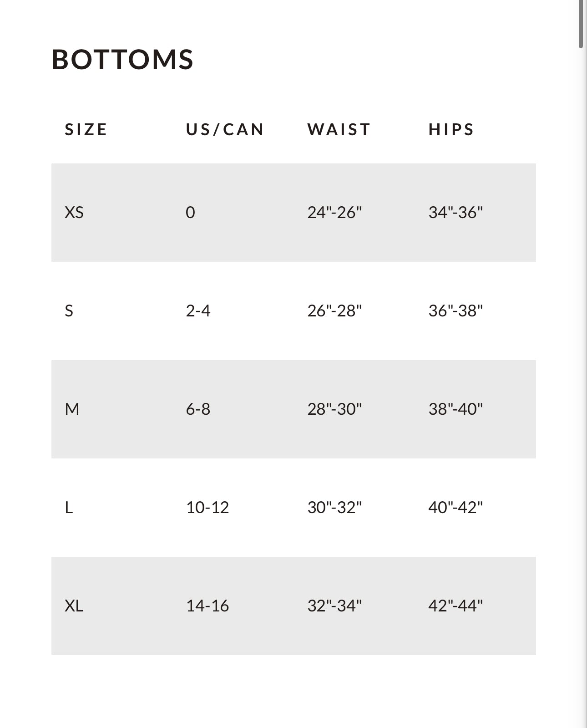Image resolution: width=587 pixels, height=728 pixels.
Task: Select the 24"-26" waist measurement
Action: pyautogui.click(x=334, y=213)
